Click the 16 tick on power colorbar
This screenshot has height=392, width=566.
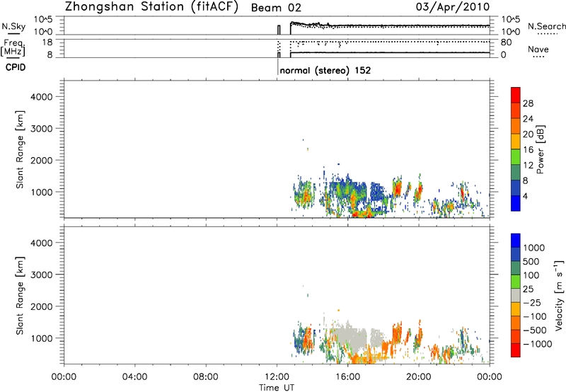(x=528, y=150)
